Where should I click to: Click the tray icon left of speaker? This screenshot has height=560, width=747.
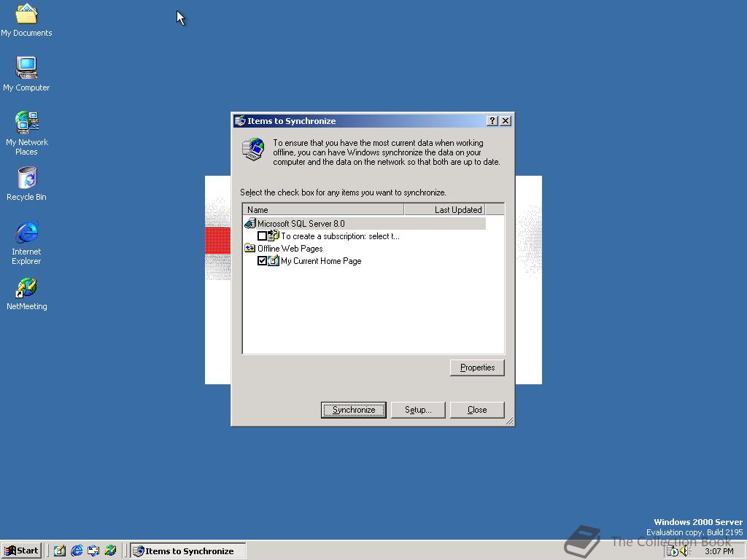tap(672, 551)
